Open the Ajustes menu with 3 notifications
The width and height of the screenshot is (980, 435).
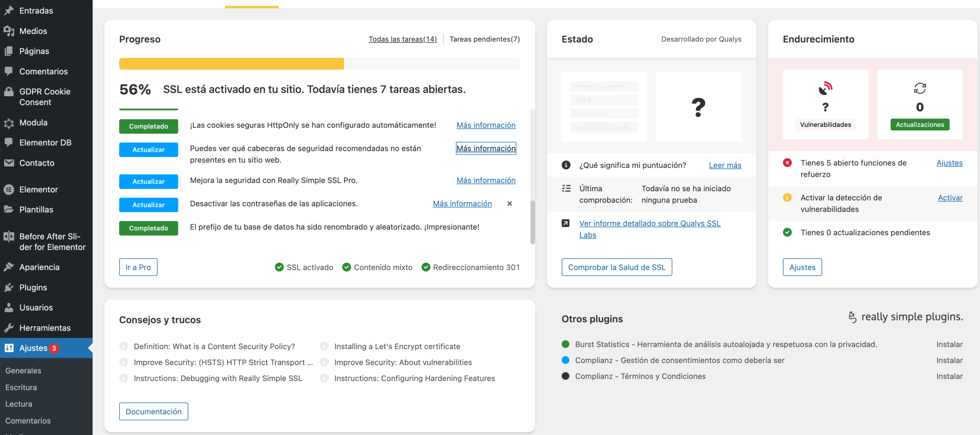point(46,348)
